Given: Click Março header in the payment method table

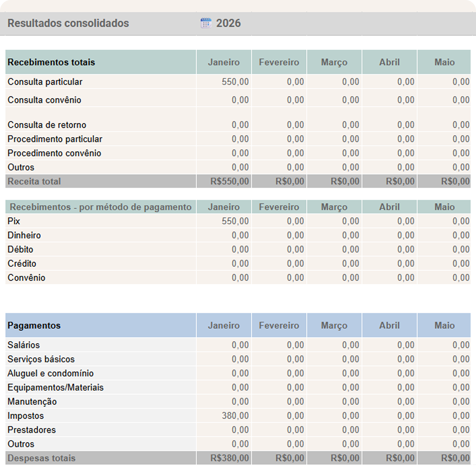Looking at the screenshot, I should (x=334, y=207).
